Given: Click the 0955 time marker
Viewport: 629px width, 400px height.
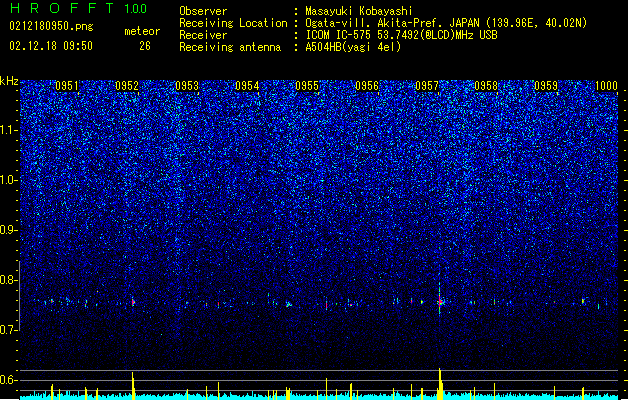Looking at the screenshot, I should point(307,86).
